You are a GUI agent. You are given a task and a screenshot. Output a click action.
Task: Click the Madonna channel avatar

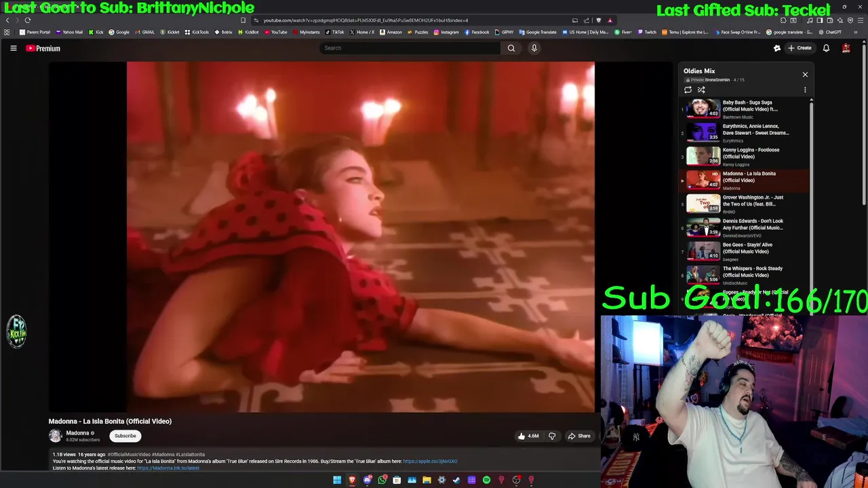tap(55, 436)
